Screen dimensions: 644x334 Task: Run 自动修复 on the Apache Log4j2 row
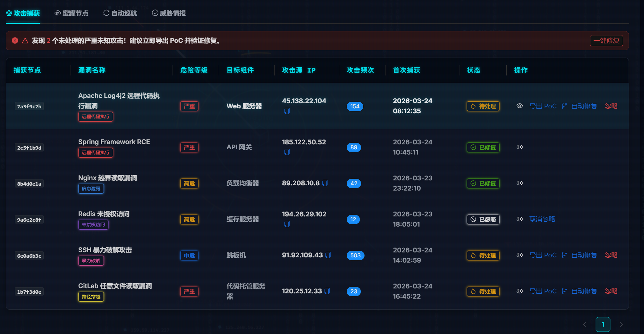point(580,106)
